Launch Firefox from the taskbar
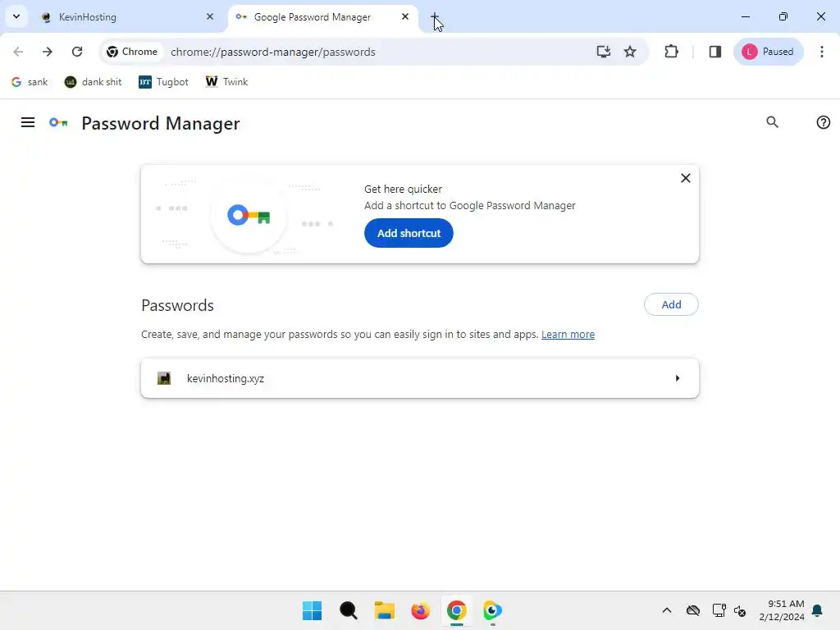The height and width of the screenshot is (630, 840). click(x=421, y=610)
